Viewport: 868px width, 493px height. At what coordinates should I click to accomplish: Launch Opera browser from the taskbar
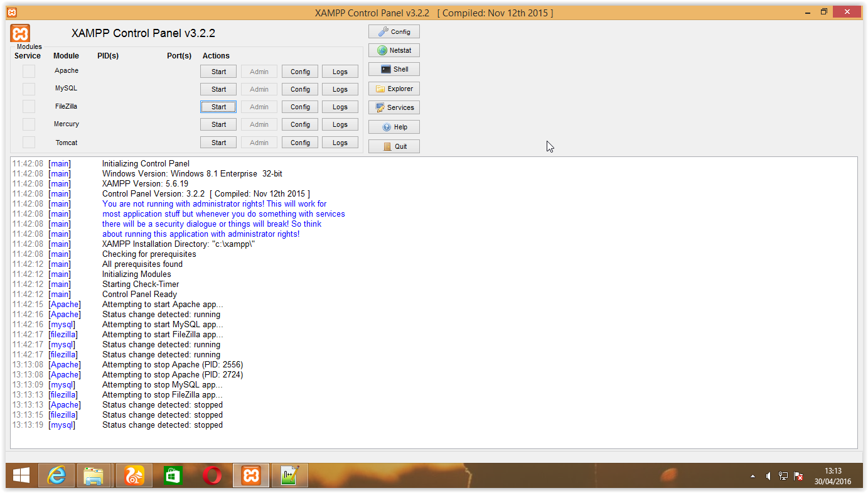[x=212, y=475]
